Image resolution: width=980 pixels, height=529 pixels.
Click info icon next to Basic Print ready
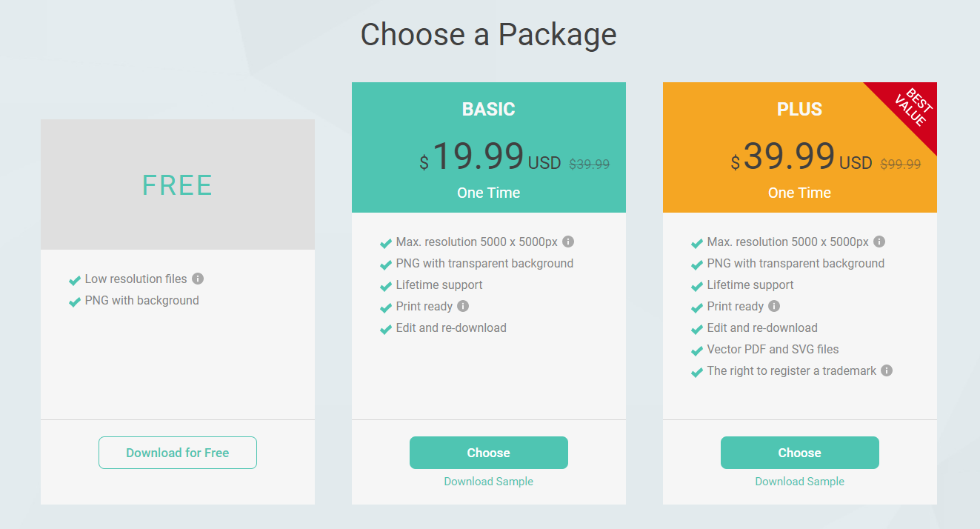click(x=463, y=306)
